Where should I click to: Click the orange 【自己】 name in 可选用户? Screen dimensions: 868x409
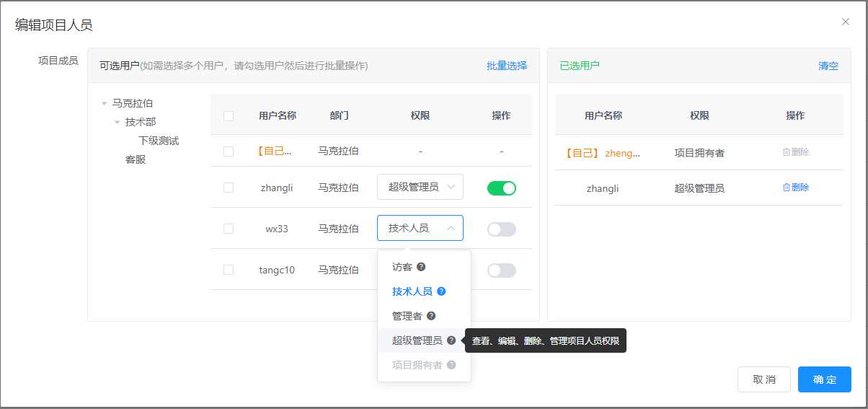pyautogui.click(x=275, y=151)
